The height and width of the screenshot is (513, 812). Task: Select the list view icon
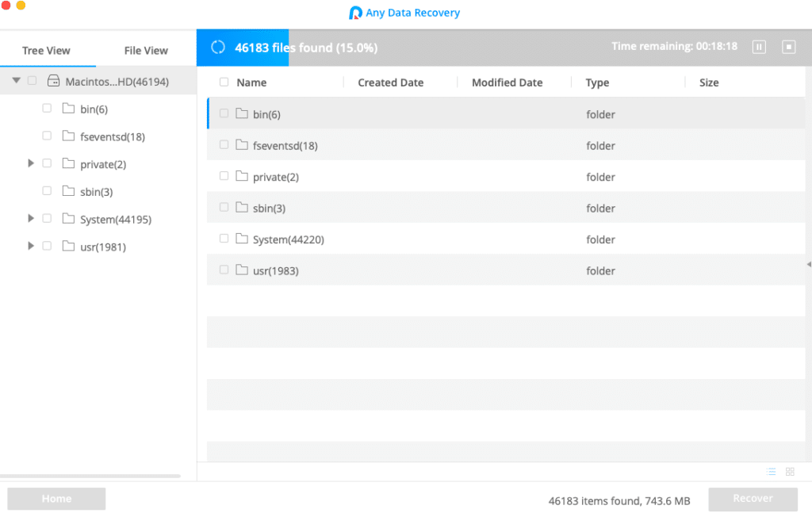click(770, 471)
